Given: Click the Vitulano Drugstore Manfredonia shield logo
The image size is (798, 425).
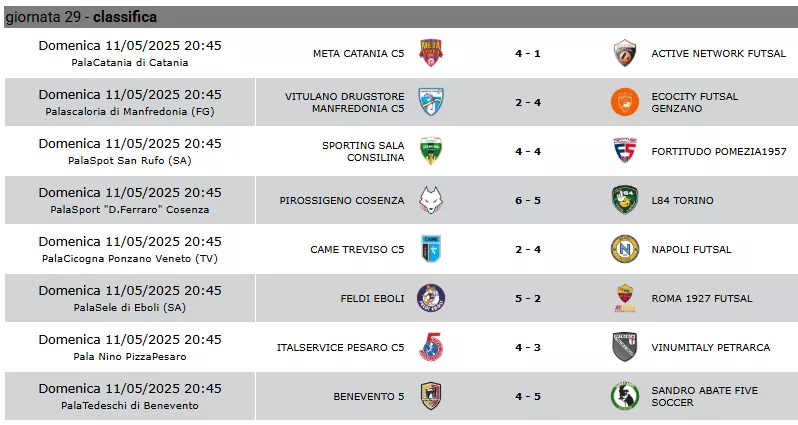Looking at the screenshot, I should [431, 102].
